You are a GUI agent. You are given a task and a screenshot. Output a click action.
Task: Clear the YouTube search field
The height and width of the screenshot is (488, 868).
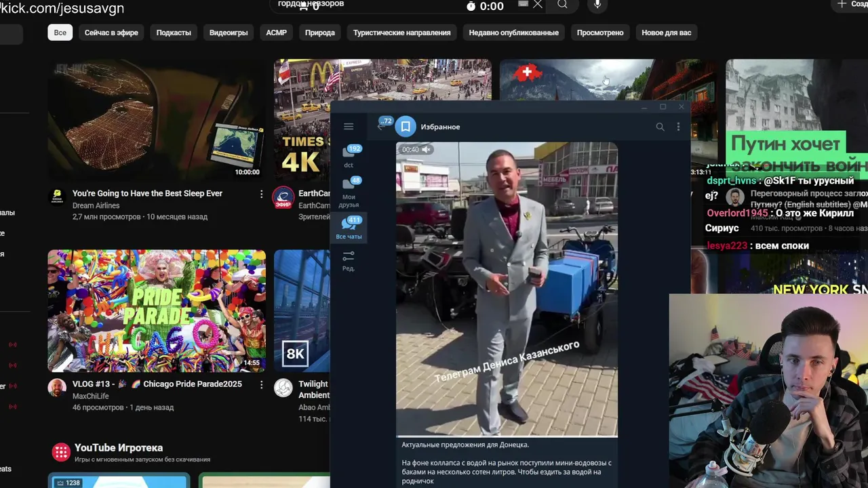pyautogui.click(x=538, y=5)
